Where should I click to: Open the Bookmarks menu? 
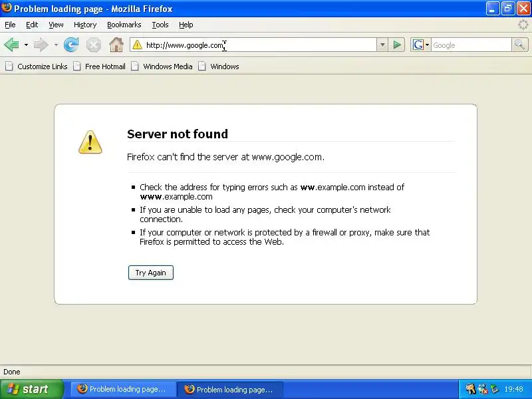pos(124,25)
